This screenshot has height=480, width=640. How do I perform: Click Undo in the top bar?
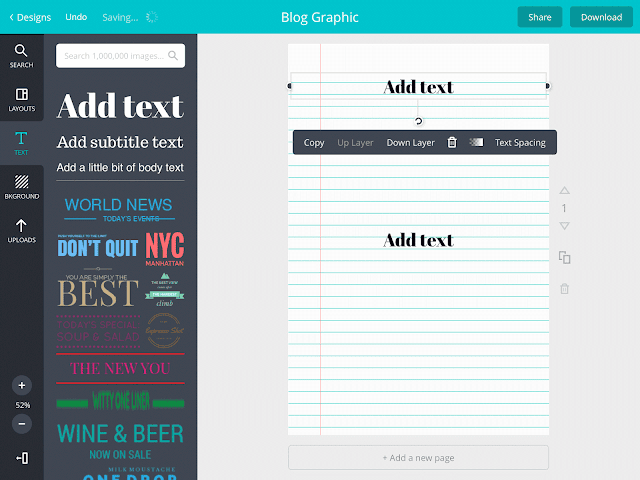(76, 17)
